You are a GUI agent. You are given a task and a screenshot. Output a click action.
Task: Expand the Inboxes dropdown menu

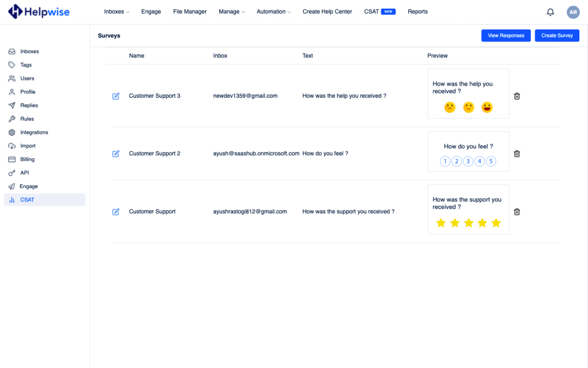[117, 11]
